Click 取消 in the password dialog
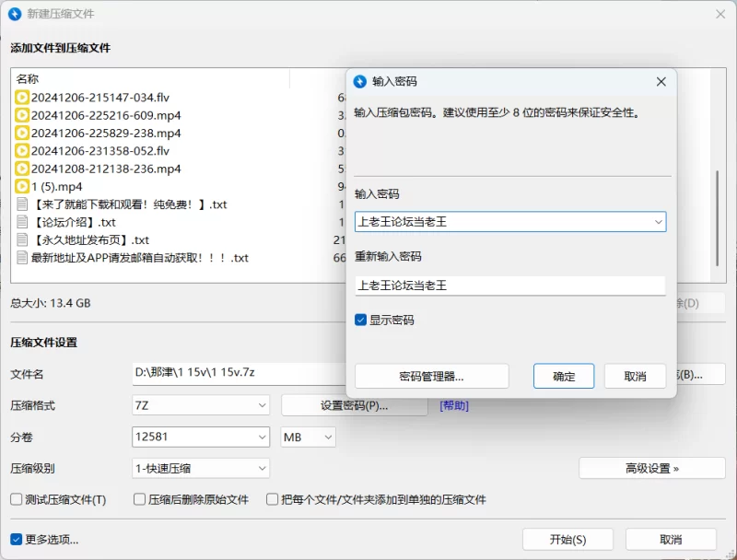This screenshot has height=560, width=737. [635, 377]
